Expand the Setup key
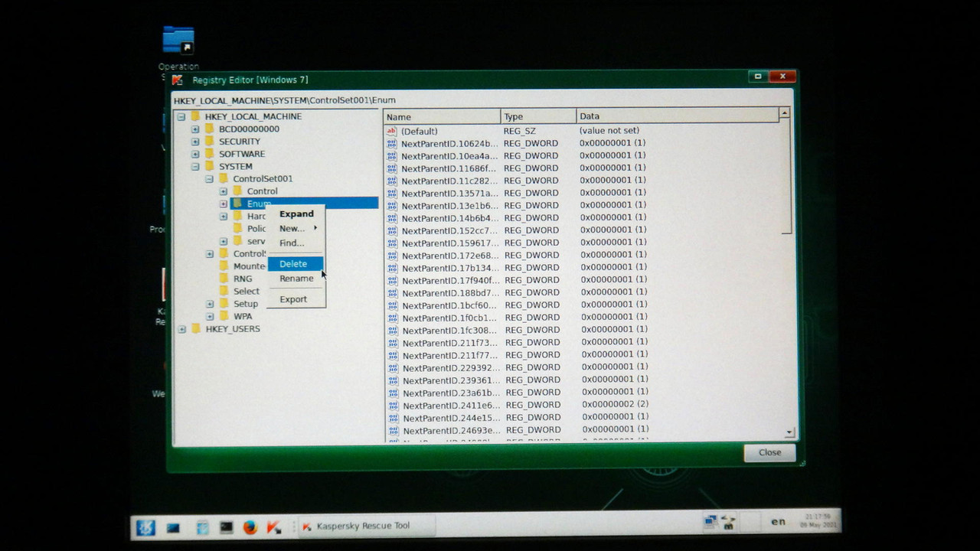This screenshot has width=980, height=551. point(209,304)
